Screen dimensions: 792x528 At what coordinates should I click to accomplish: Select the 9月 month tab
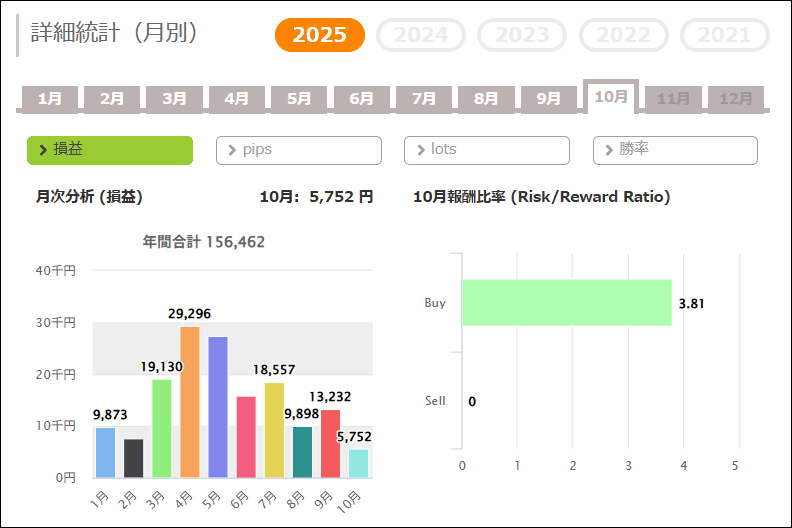tap(549, 99)
